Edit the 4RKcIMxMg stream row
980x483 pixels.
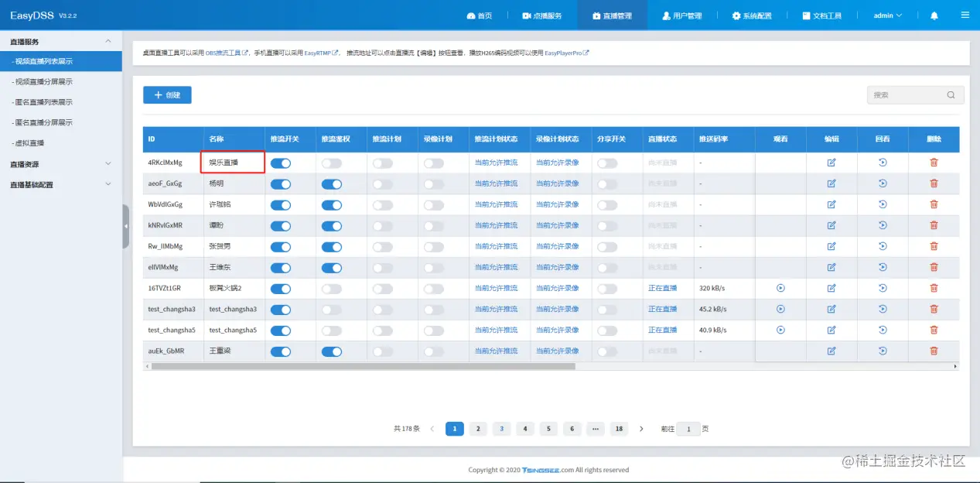pyautogui.click(x=831, y=163)
